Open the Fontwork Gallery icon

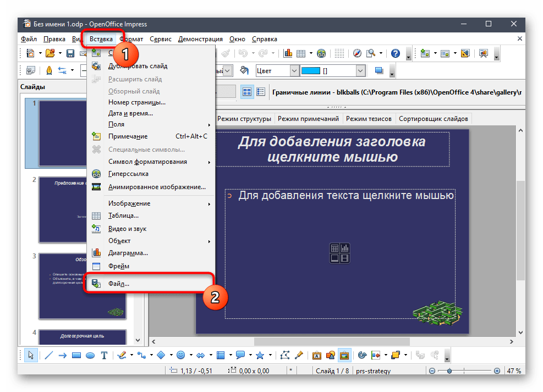point(316,355)
